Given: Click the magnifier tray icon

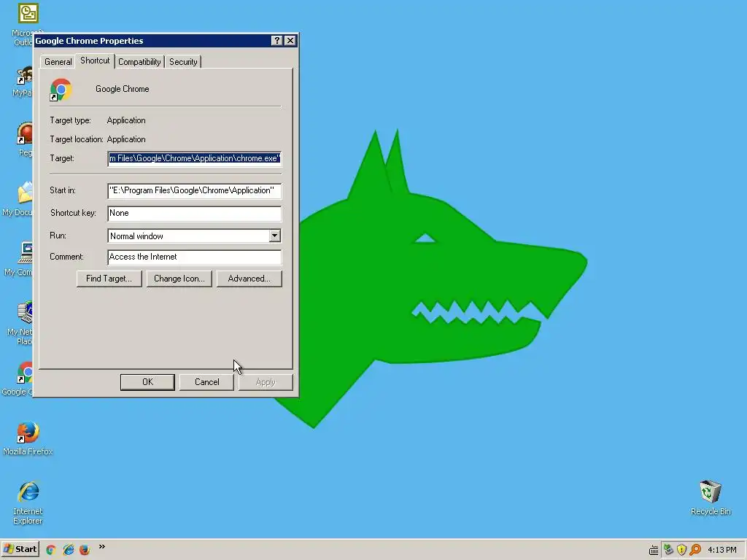Looking at the screenshot, I should 695,550.
